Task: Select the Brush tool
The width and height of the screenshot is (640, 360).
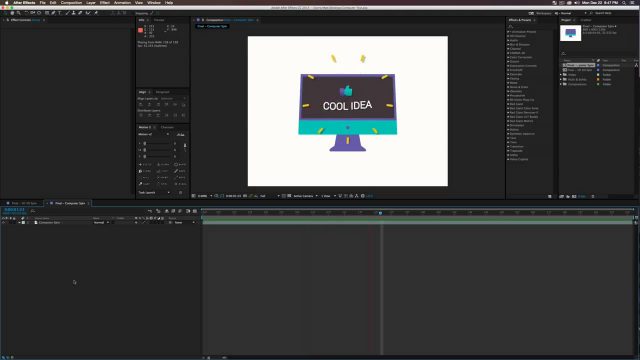Action: [x=67, y=13]
